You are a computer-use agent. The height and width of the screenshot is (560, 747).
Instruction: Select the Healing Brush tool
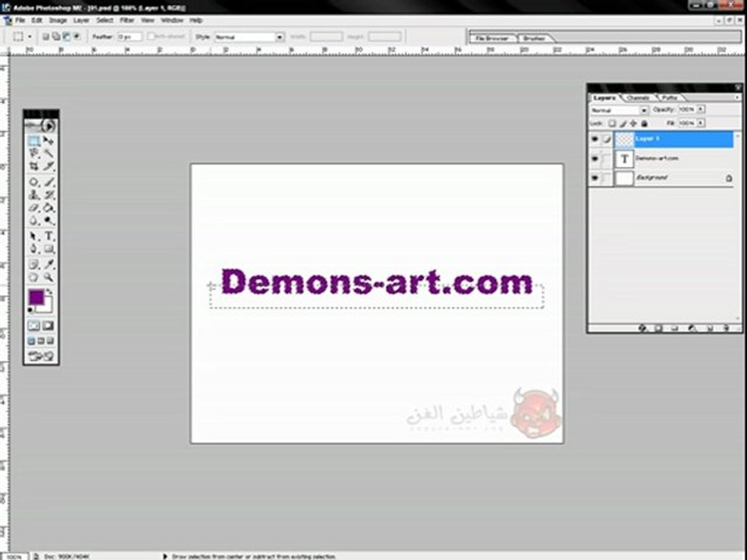(33, 182)
